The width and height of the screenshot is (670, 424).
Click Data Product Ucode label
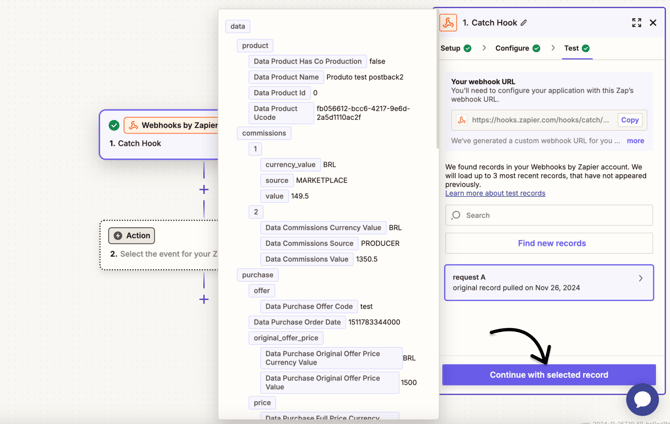point(281,113)
